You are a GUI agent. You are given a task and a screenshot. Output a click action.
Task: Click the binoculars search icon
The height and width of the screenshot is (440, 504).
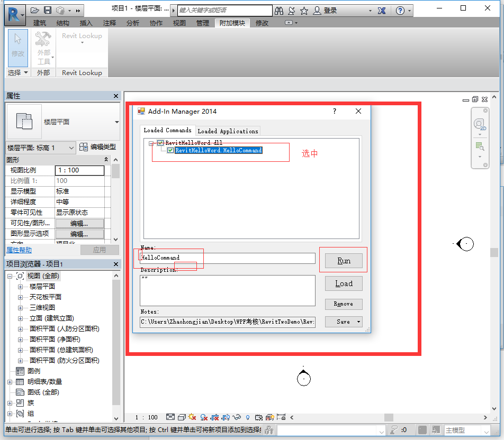coord(279,11)
